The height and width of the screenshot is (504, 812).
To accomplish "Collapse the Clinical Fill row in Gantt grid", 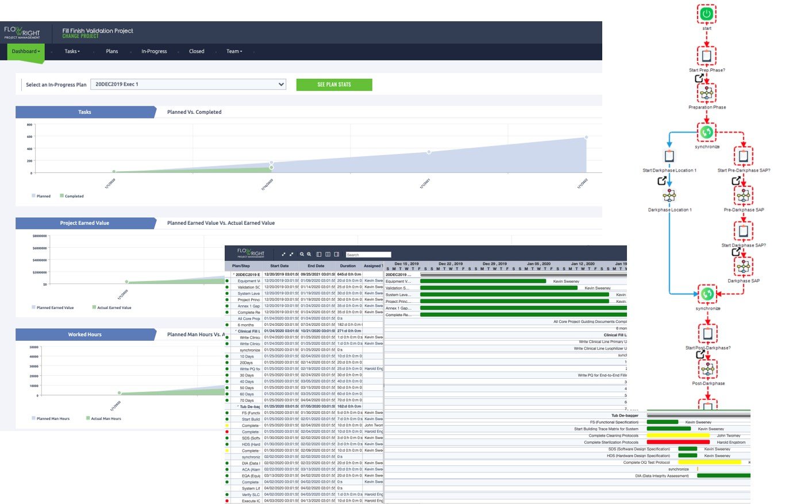I will pos(236,331).
